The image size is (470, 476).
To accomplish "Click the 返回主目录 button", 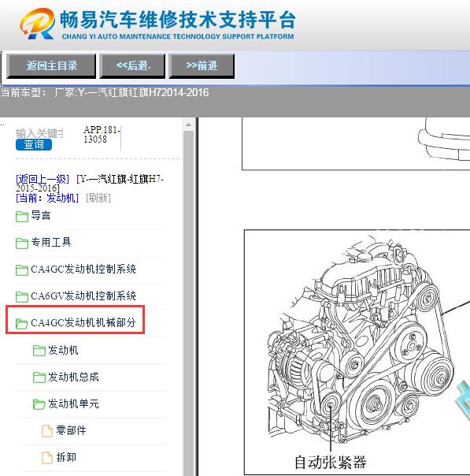I will (x=51, y=65).
